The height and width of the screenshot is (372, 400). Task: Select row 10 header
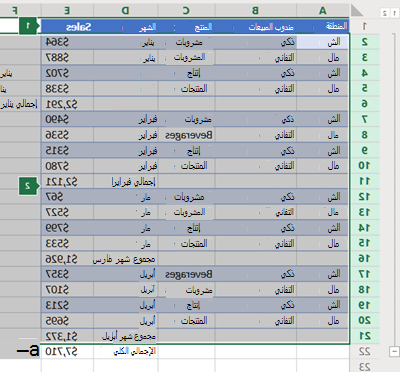[x=365, y=166]
